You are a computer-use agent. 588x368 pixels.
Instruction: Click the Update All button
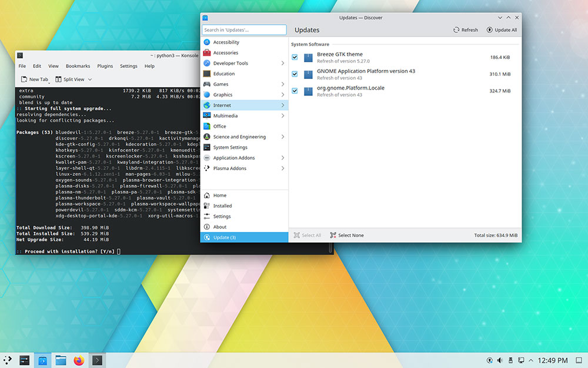502,30
